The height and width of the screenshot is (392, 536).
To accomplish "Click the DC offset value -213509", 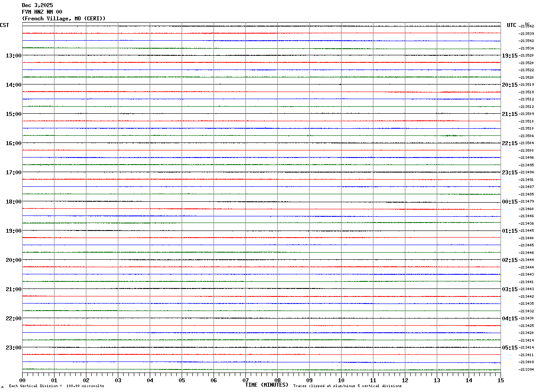I will [x=526, y=114].
